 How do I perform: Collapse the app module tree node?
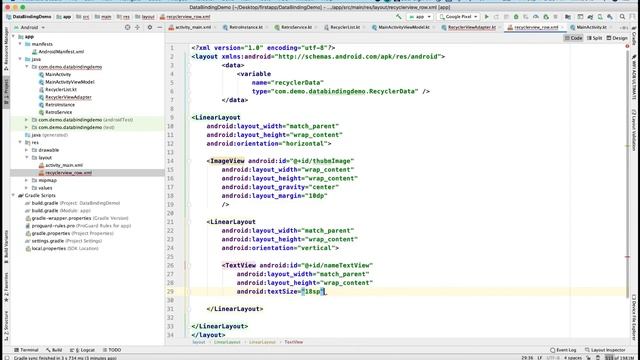pyautogui.click(x=13, y=36)
